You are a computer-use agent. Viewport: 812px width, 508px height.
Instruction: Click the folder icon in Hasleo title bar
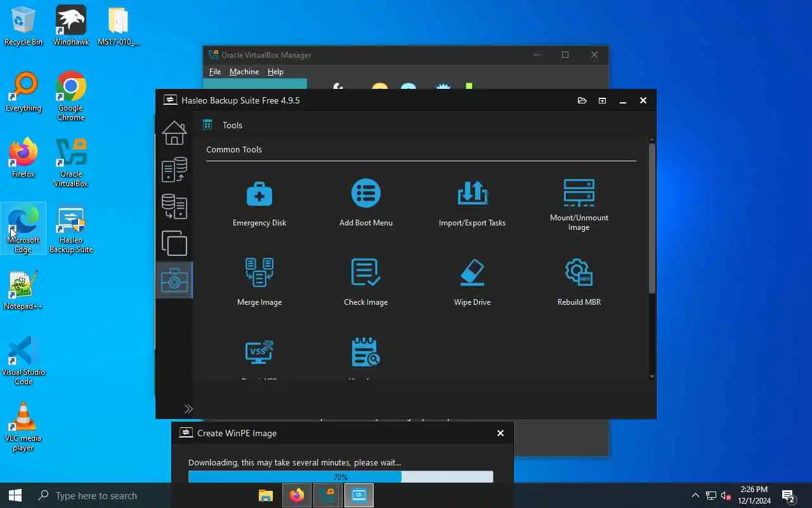pyautogui.click(x=582, y=100)
